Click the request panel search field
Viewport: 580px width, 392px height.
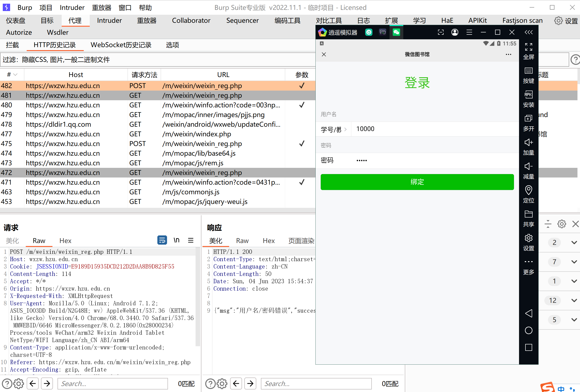pos(113,383)
